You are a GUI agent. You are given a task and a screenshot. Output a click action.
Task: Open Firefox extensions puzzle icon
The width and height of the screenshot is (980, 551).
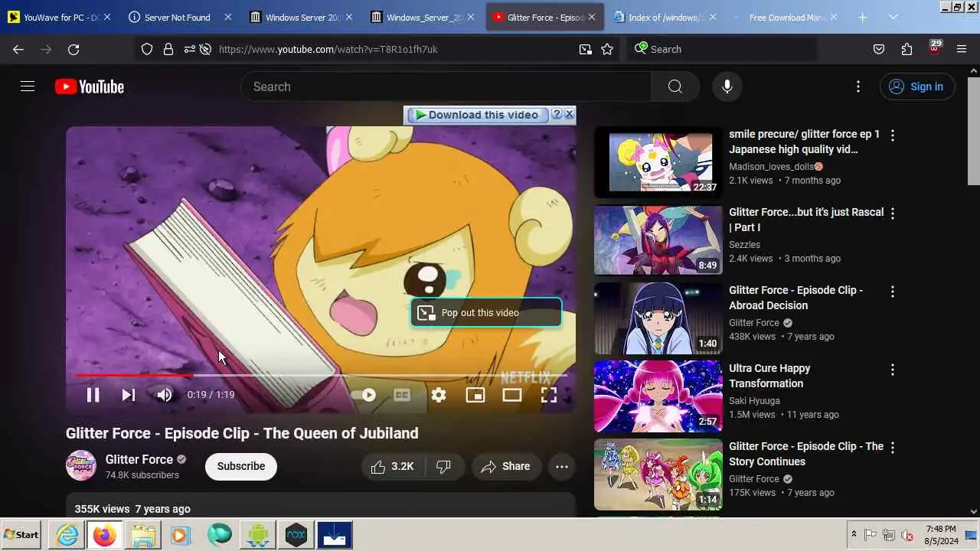[x=906, y=49]
